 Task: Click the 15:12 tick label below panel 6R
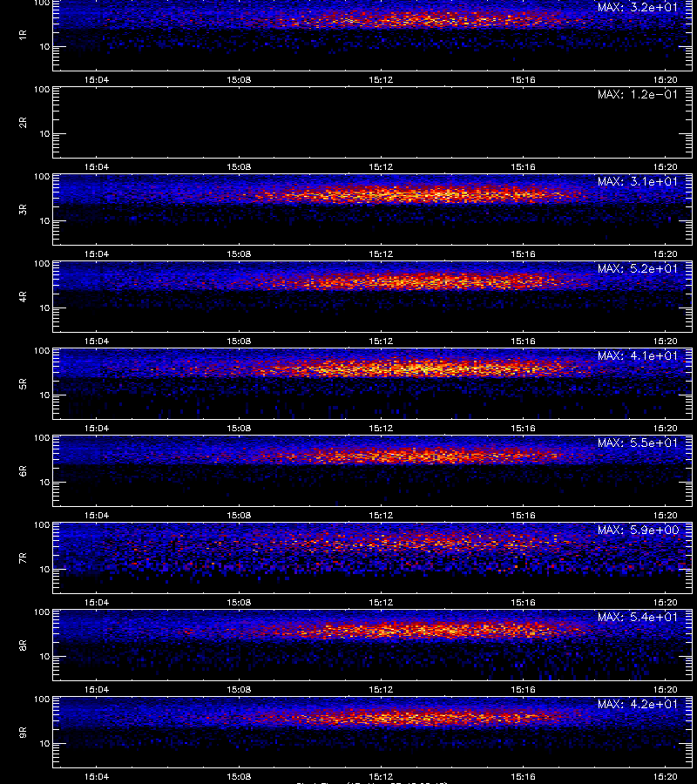tap(381, 515)
